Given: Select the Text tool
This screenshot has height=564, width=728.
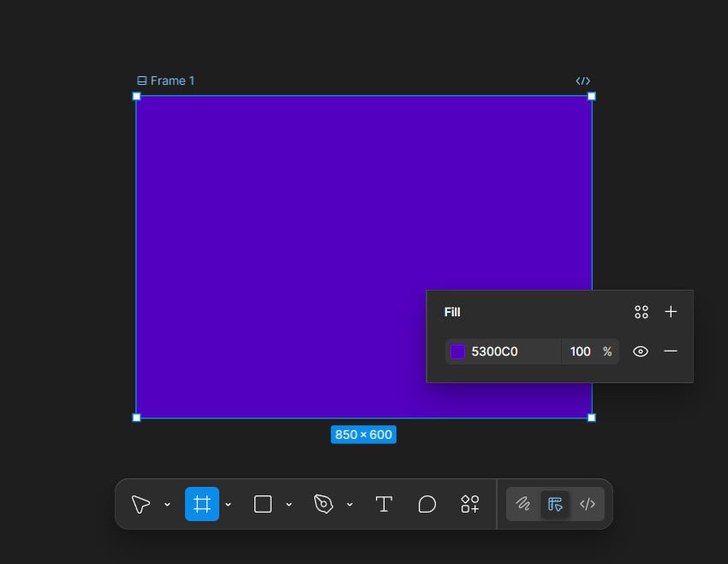Looking at the screenshot, I should [x=384, y=504].
